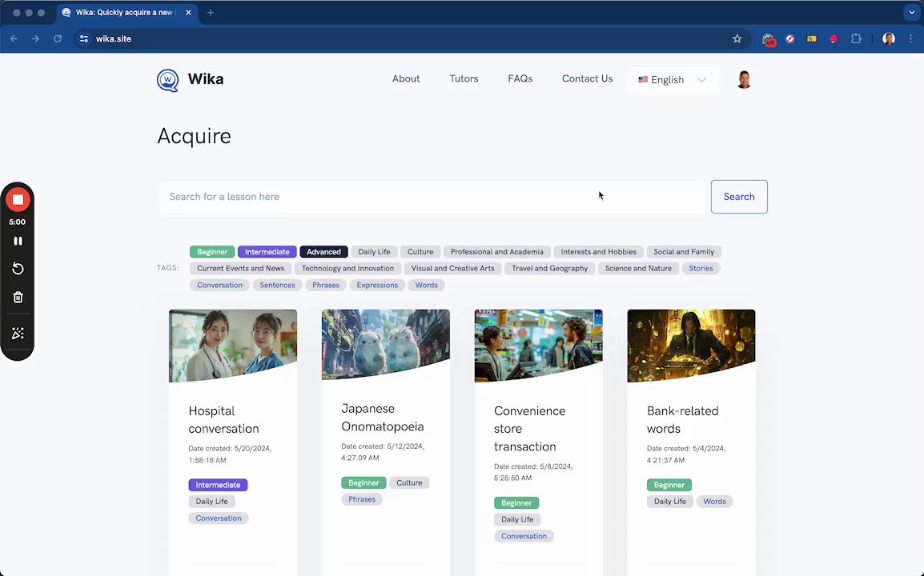Image resolution: width=924 pixels, height=576 pixels.
Task: View site information icon in the address bar
Action: point(84,39)
